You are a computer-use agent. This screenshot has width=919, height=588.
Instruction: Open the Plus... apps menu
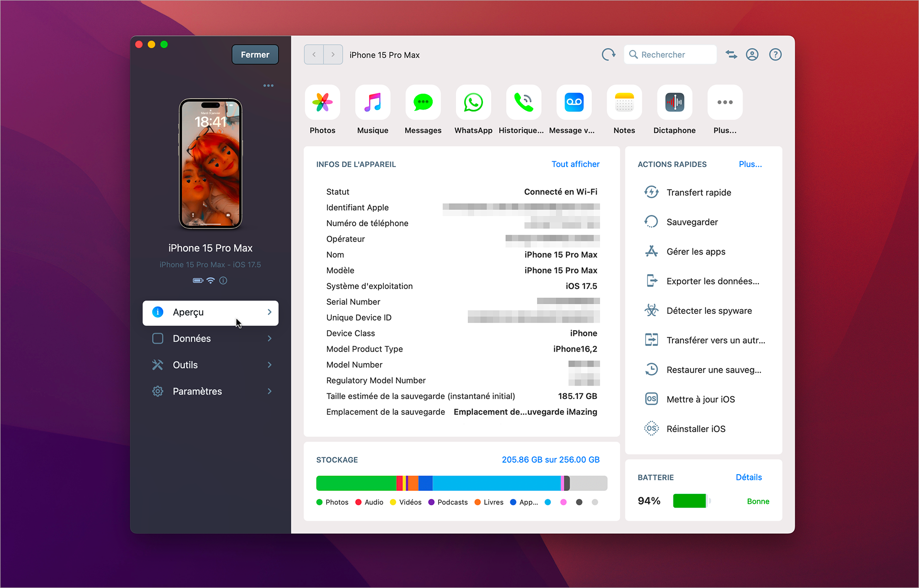tap(725, 102)
